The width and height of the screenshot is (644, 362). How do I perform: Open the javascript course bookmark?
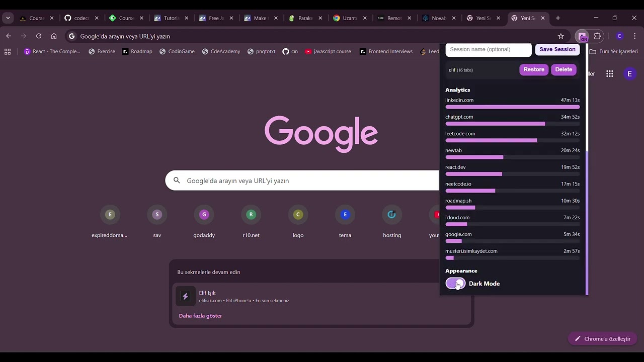pos(328,51)
